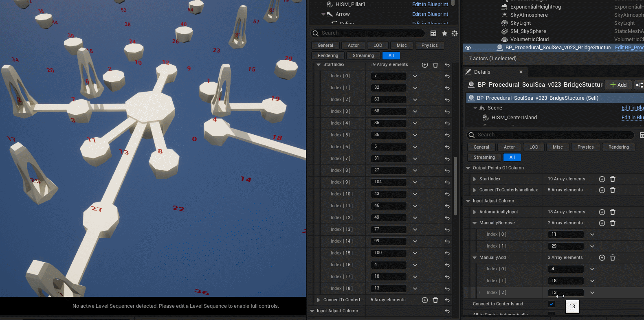Image resolution: width=644 pixels, height=320 pixels.
Task: Filter by Rendering in middle panel
Action: point(328,56)
